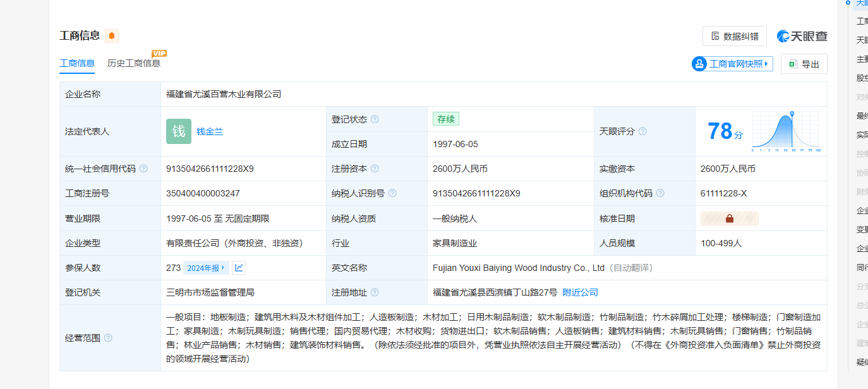
Task: Select the 工商信息 tab
Action: pyautogui.click(x=77, y=63)
